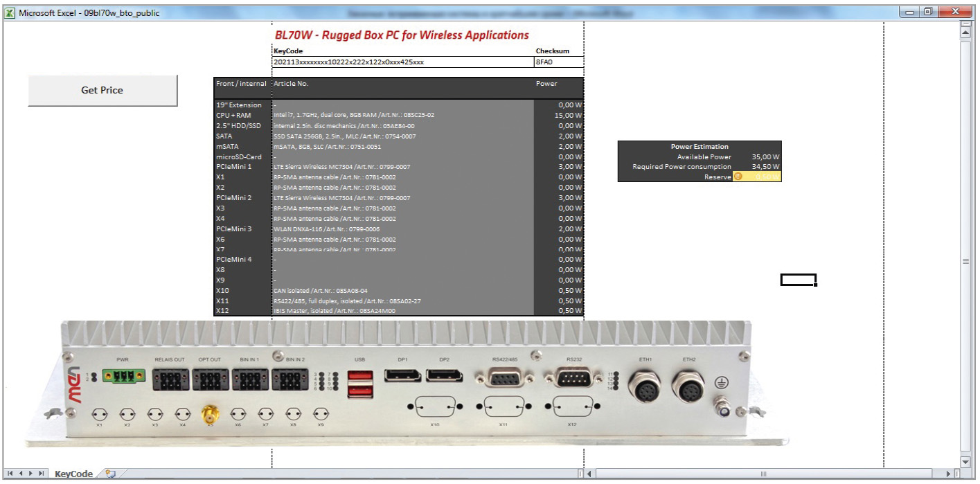The image size is (980, 484).
Task: Select the WLAN DNXA-116 article cell
Action: tap(402, 229)
